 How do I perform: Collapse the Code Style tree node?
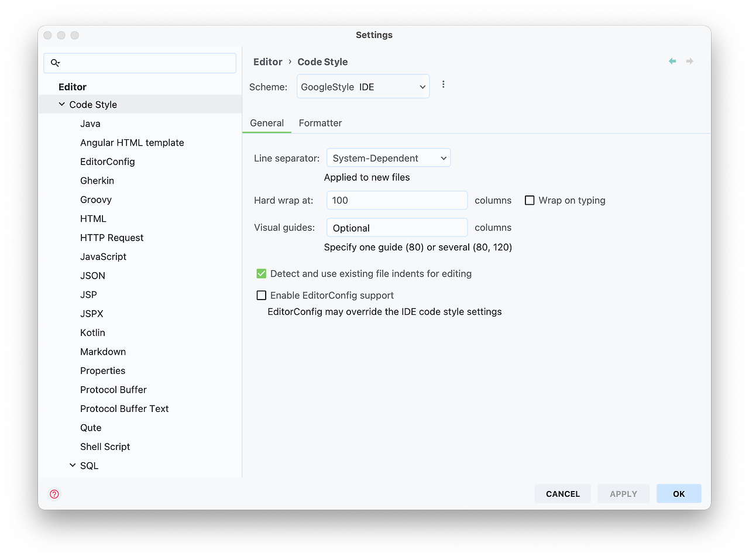62,104
